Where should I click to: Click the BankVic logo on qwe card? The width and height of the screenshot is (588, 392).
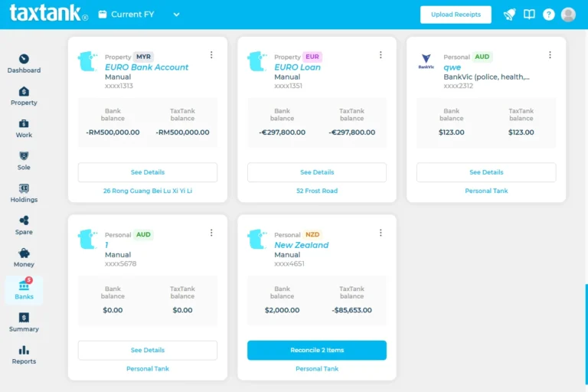click(x=426, y=61)
